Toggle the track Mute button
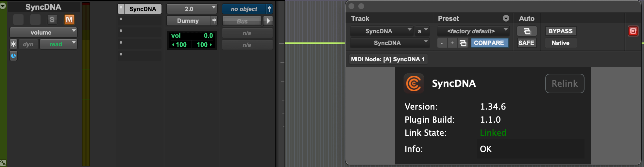The height and width of the screenshot is (167, 644). click(x=69, y=20)
